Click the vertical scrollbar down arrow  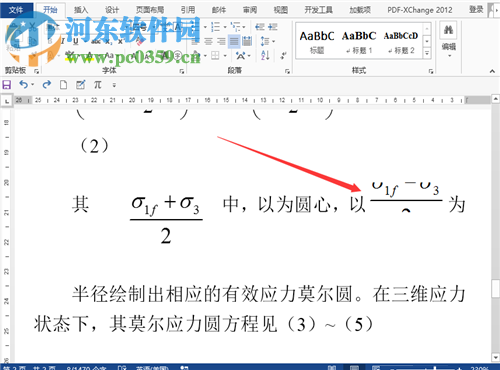tap(496, 357)
